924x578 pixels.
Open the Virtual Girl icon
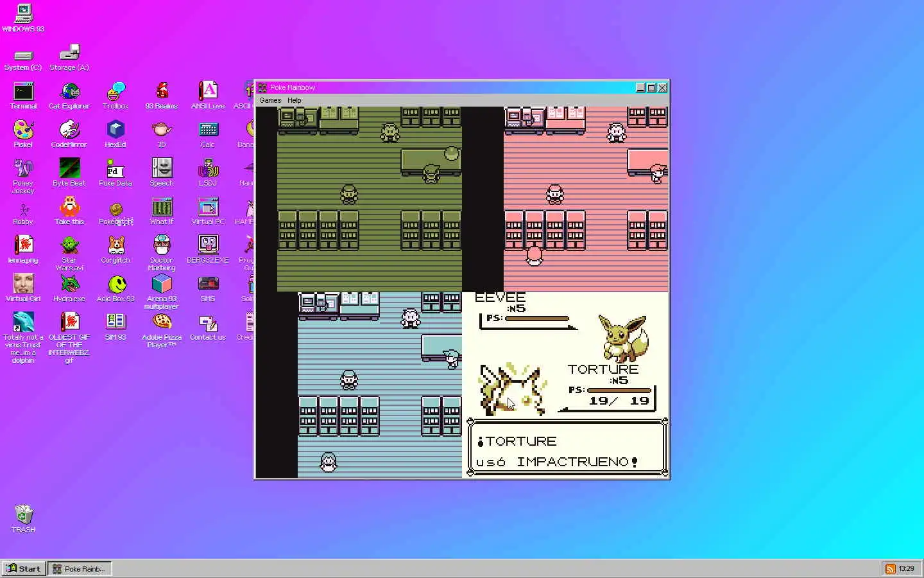click(23, 288)
